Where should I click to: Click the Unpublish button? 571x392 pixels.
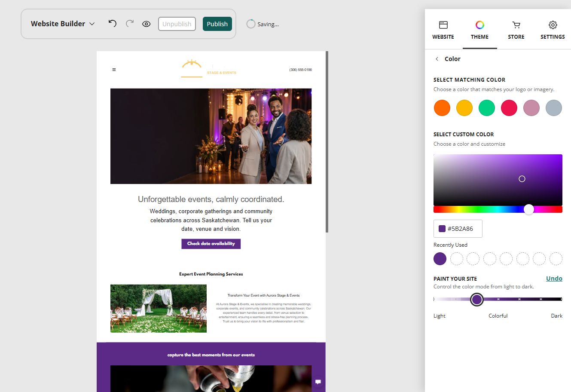coord(177,24)
